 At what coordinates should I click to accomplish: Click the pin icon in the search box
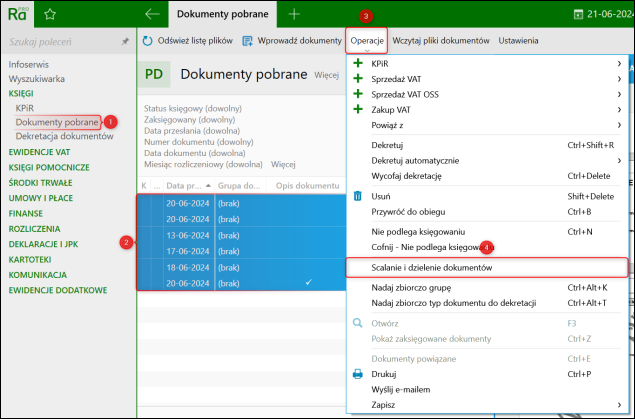point(125,41)
